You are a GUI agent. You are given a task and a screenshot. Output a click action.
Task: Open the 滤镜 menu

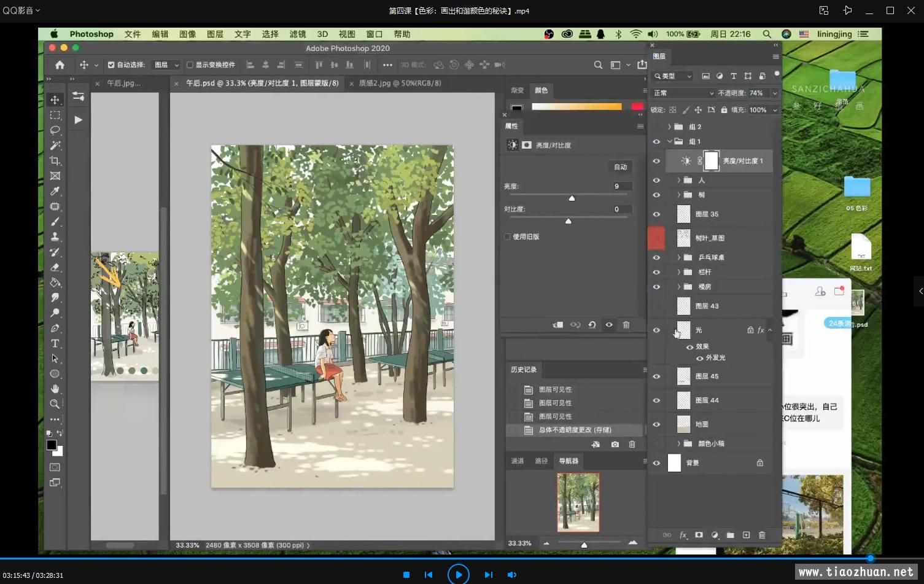click(297, 34)
